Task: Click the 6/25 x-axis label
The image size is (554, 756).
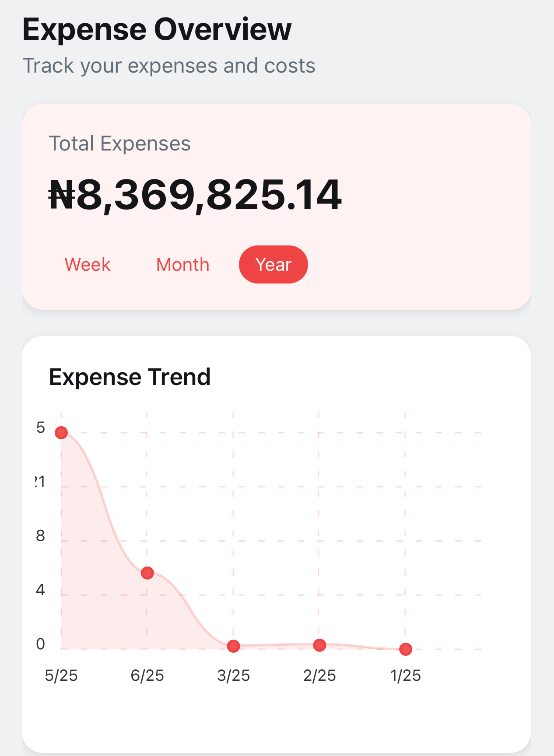Action: 147,675
